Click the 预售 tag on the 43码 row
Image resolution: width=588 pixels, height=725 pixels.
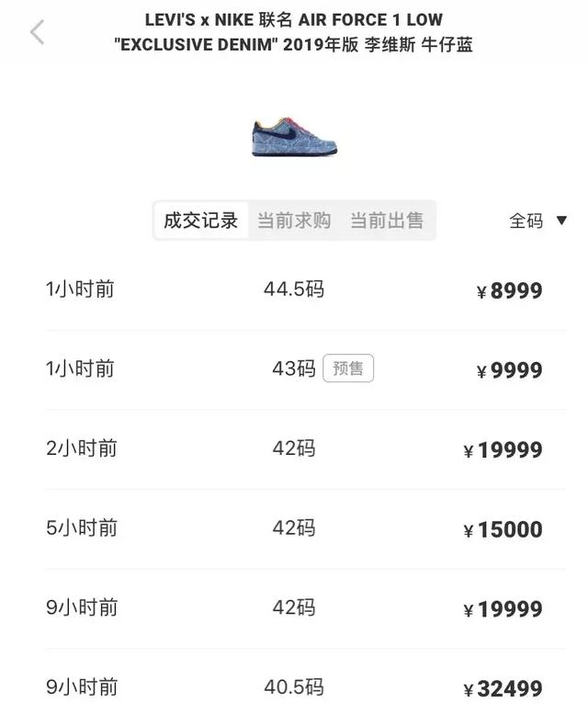point(348,368)
